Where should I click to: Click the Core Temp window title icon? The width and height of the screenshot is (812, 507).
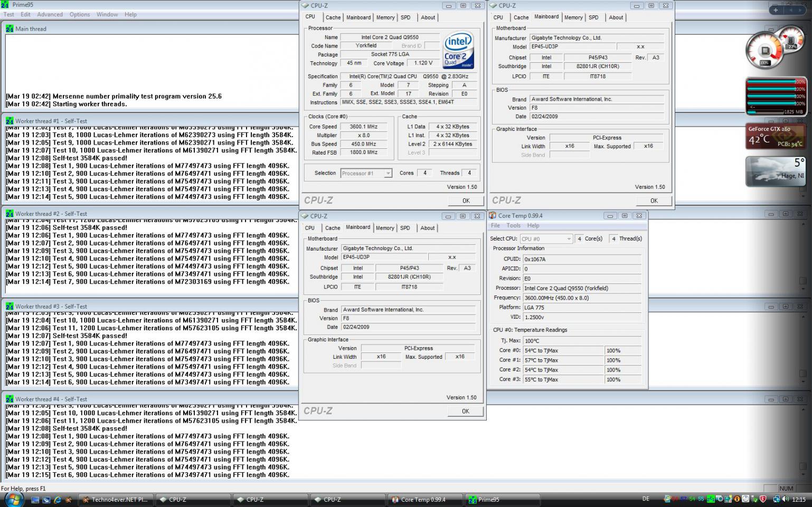(x=492, y=215)
